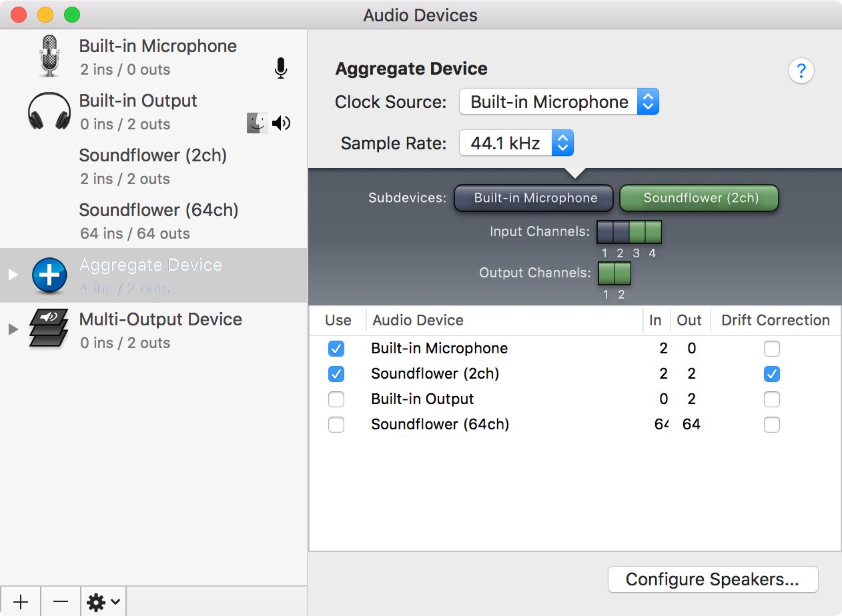Screen dimensions: 842x616
Task: Click the headphones icon for Built-in Output
Action: click(x=49, y=111)
